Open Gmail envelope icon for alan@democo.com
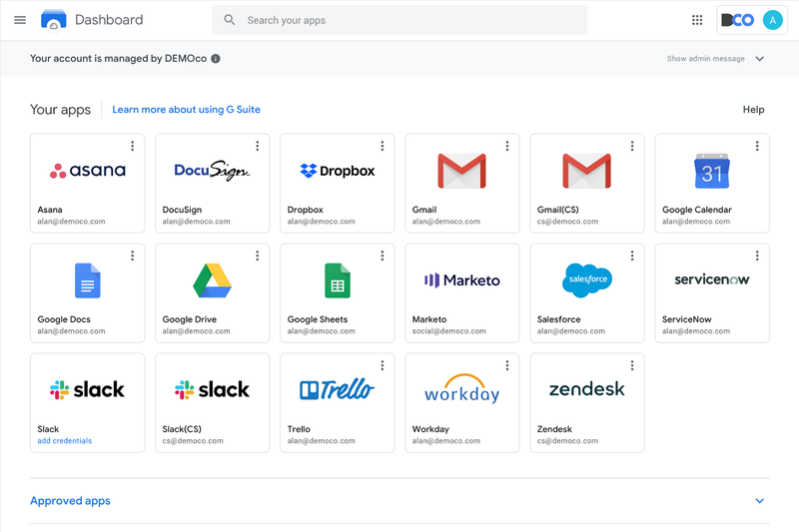 [462, 171]
